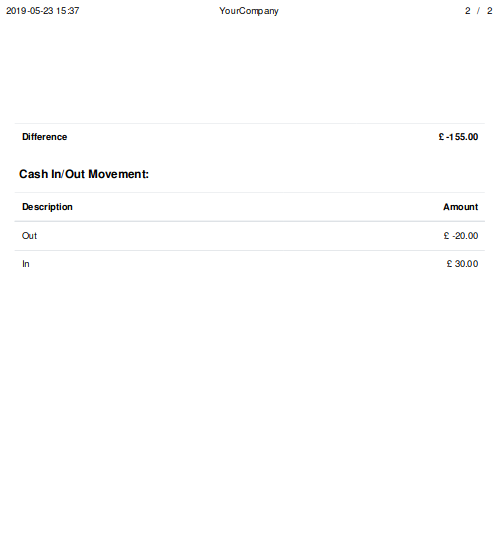The height and width of the screenshot is (546, 503).
Task: Click the time 15:37 in header
Action: (x=68, y=11)
